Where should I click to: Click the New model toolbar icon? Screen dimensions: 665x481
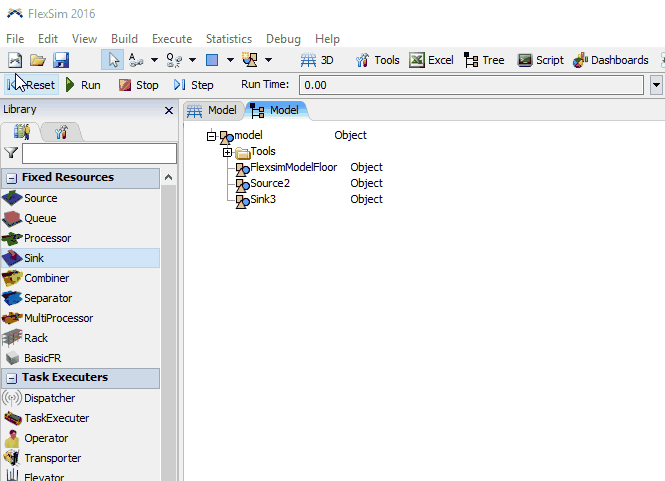coord(15,60)
